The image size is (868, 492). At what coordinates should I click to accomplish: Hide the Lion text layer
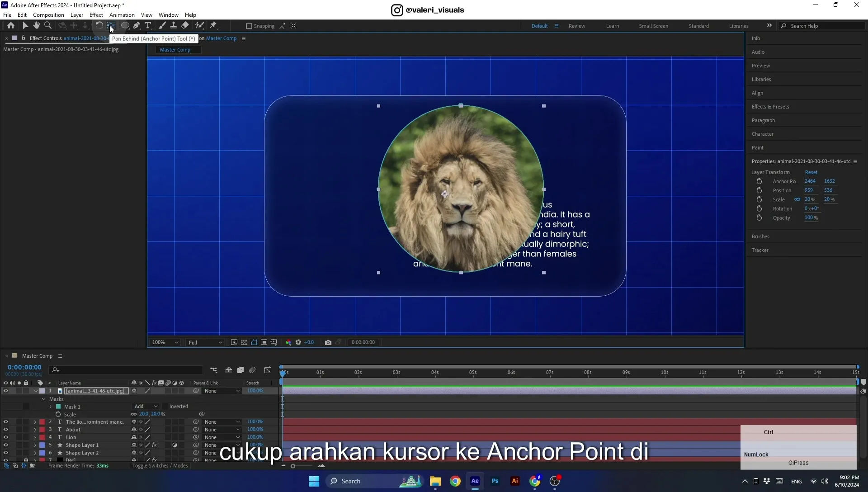pos(5,437)
